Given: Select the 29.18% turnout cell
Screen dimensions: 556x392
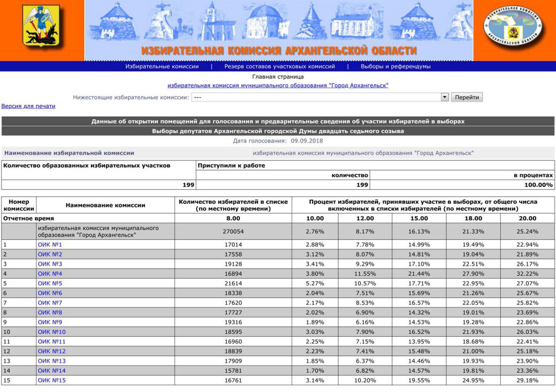Looking at the screenshot, I should pyautogui.click(x=527, y=380).
